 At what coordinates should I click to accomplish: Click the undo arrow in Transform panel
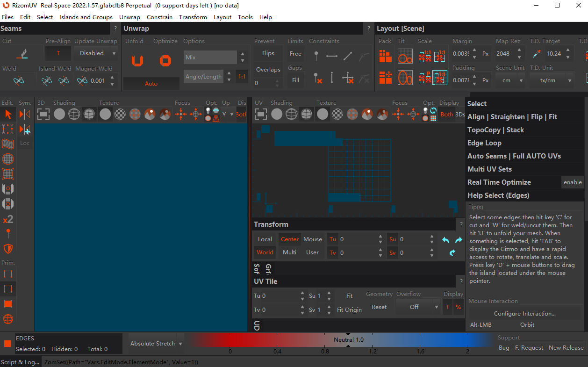445,240
